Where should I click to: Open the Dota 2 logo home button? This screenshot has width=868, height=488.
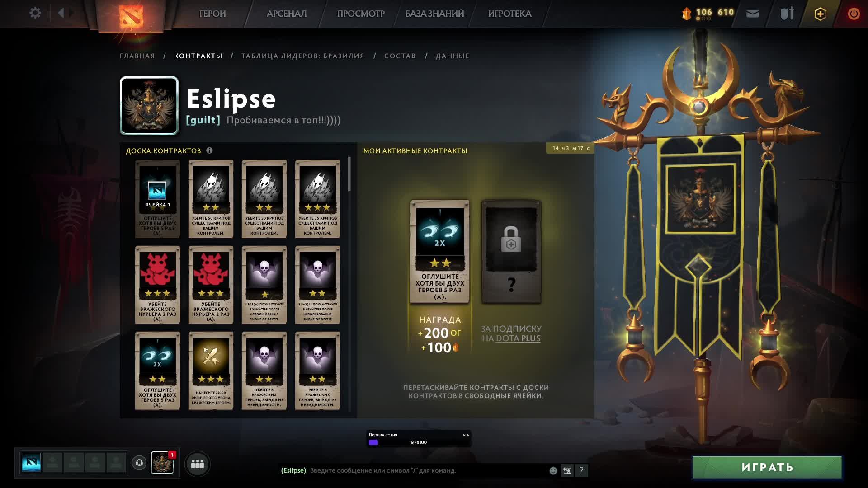[x=131, y=16]
